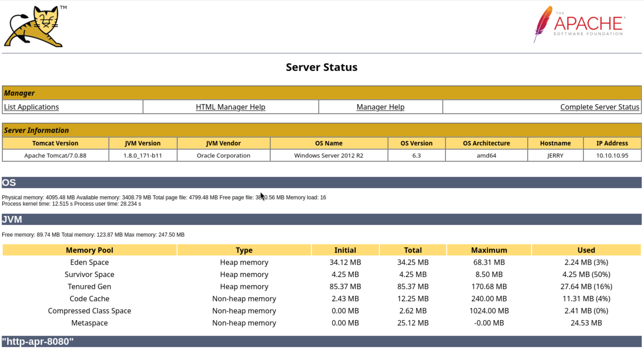Click the Tomcat Version column header
Image resolution: width=644 pixels, height=352 pixels.
click(x=55, y=143)
